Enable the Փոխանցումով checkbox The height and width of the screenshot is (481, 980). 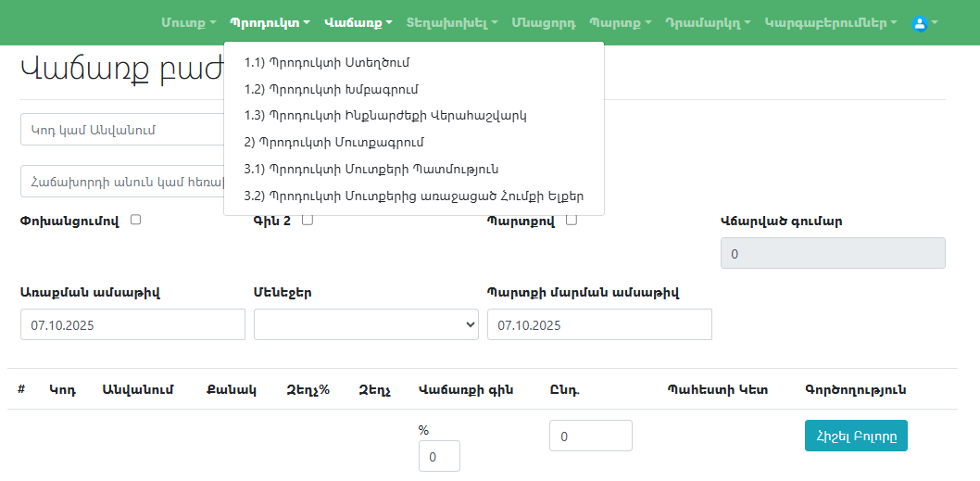pyautogui.click(x=136, y=221)
